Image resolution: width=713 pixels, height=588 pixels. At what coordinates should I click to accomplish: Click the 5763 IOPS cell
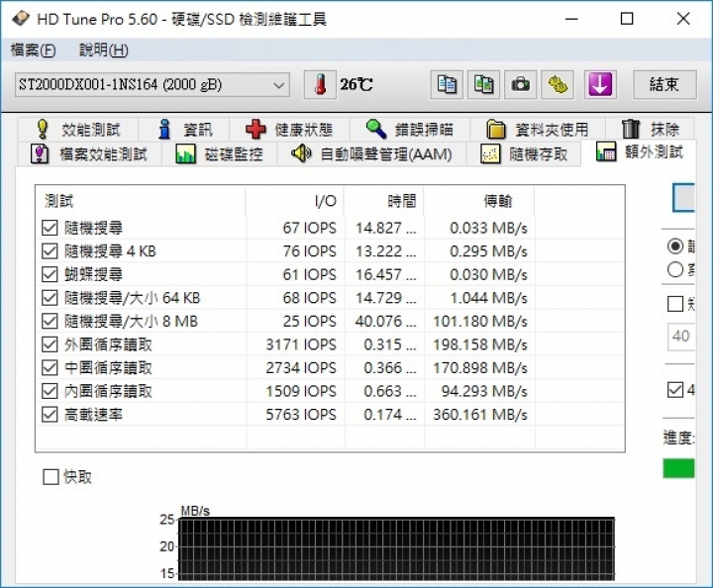click(x=301, y=415)
